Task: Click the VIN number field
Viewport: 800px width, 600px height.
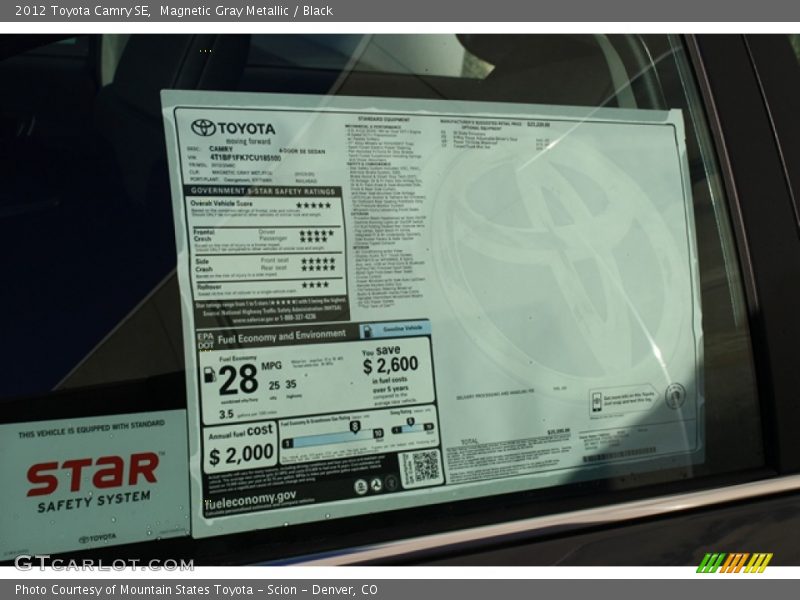Action: [x=243, y=157]
